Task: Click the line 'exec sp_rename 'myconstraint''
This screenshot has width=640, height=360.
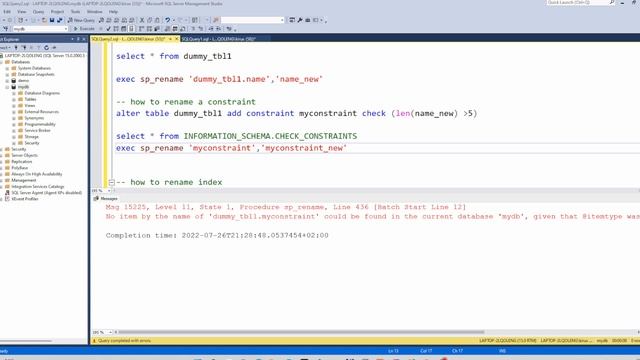Action: click(231, 148)
